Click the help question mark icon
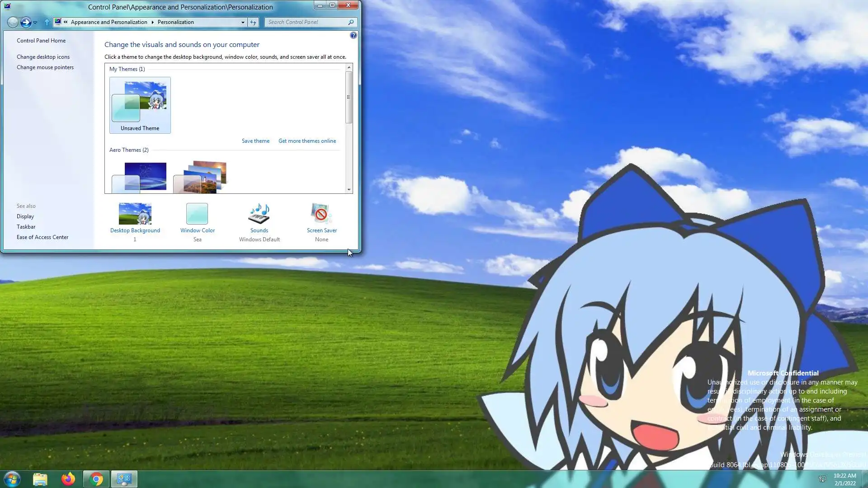 tap(354, 35)
